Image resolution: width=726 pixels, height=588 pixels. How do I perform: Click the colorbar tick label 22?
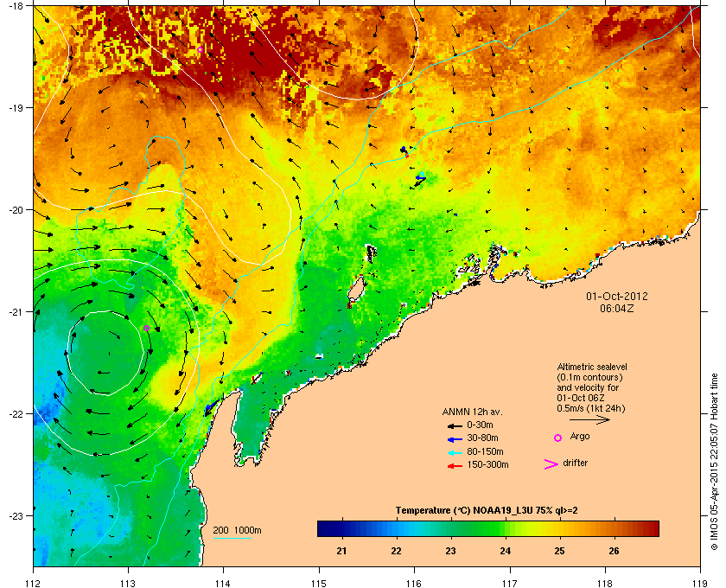pos(396,551)
